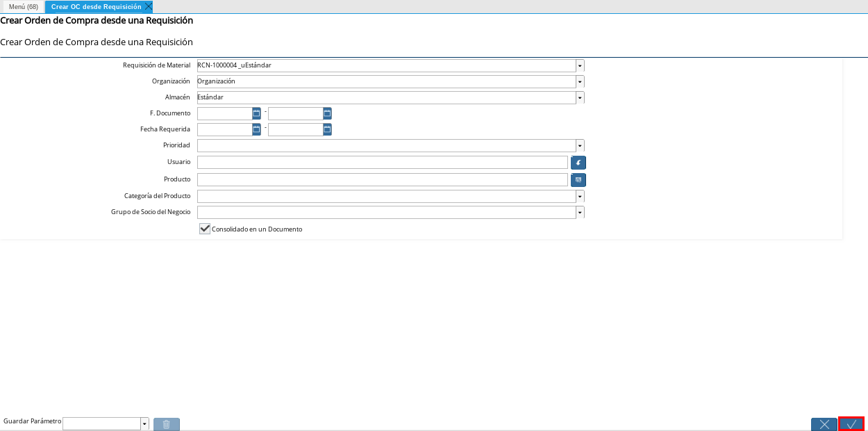868x431 pixels.
Task: Expand the Organización dropdown arrow
Action: click(580, 81)
